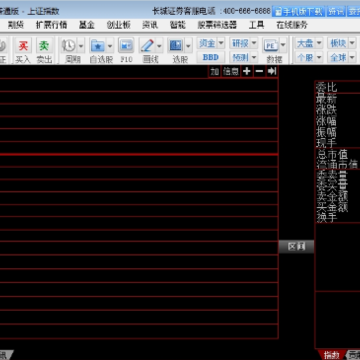Viewport: 360px width, 360px height.
Task: Open the 基金 menu
Action: click(87, 25)
